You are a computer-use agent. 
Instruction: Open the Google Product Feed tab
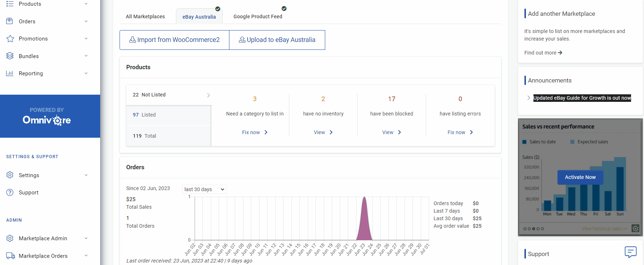coord(258,16)
